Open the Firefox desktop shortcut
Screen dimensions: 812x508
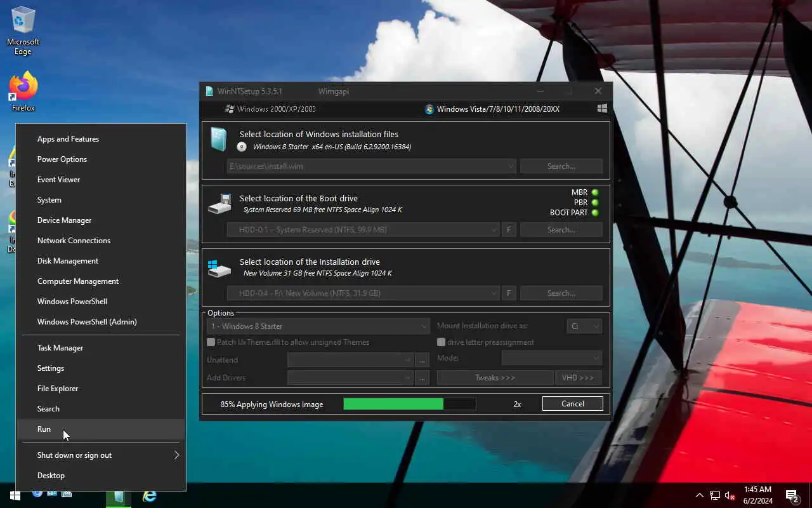(x=23, y=91)
